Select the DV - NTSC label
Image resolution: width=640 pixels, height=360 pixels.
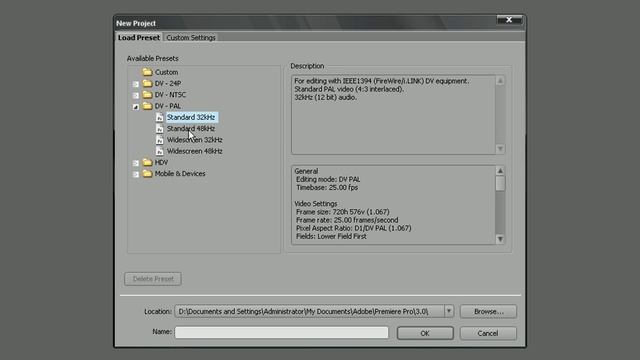click(170, 94)
